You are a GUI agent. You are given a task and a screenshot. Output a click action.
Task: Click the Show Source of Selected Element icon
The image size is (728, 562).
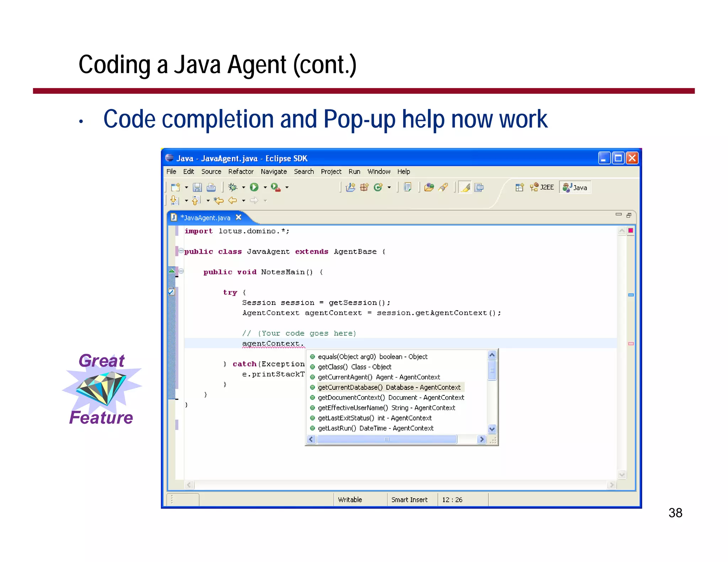[x=479, y=187]
